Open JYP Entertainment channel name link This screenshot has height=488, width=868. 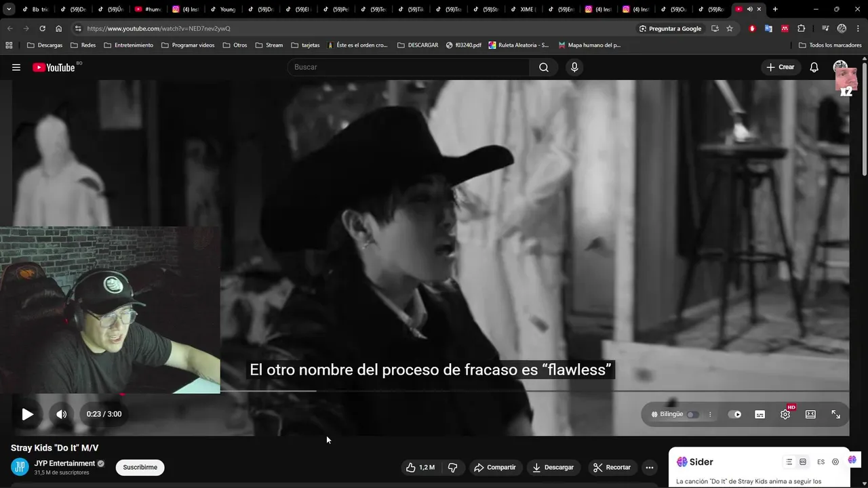pos(64,464)
